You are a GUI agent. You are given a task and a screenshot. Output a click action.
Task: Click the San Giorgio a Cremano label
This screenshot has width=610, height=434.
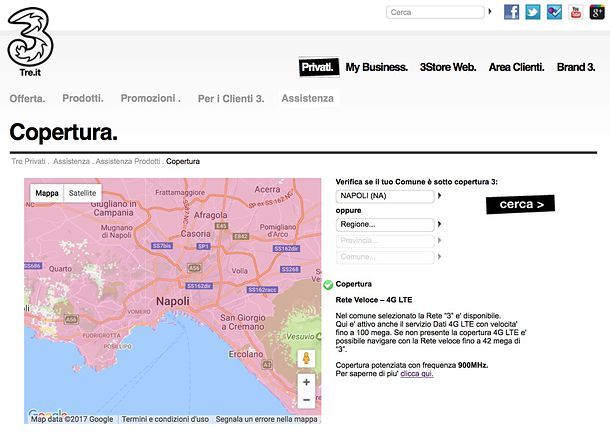243,322
